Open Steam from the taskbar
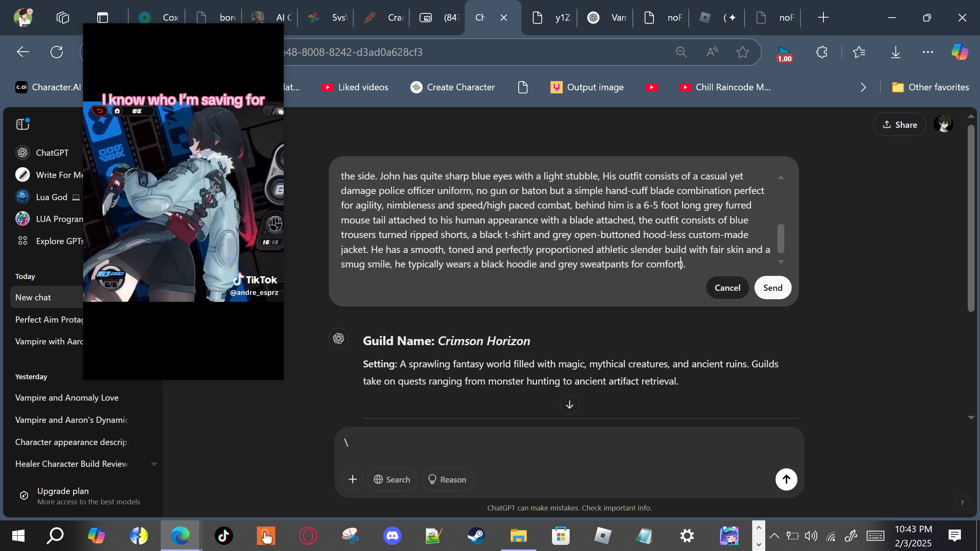The image size is (980, 551). [476, 536]
